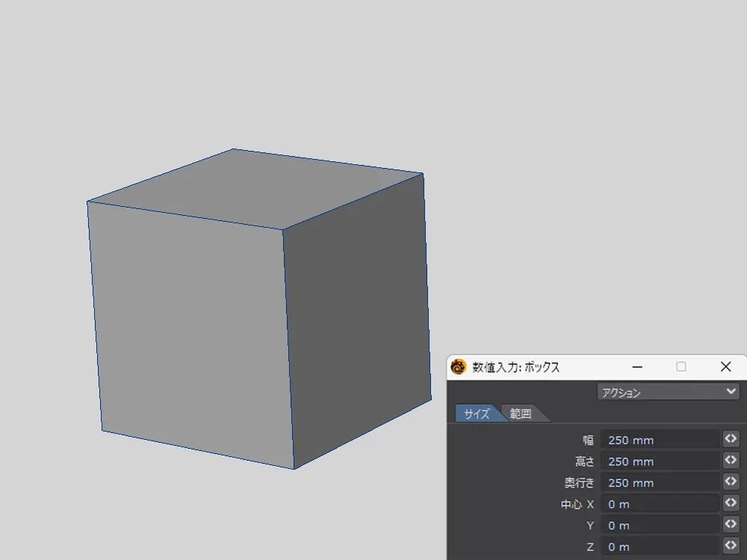The height and width of the screenshot is (560, 747).
Task: Minimize the 数値入力 window
Action: [637, 367]
